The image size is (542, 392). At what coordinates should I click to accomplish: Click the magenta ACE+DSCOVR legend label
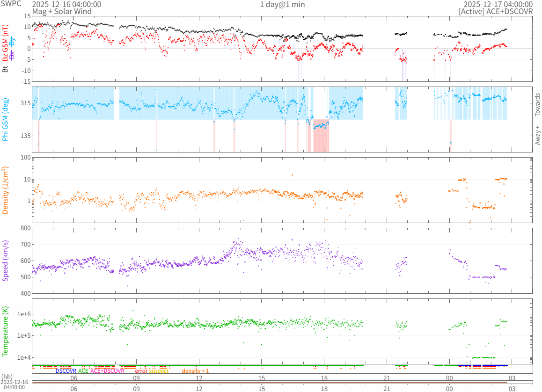coord(107,371)
